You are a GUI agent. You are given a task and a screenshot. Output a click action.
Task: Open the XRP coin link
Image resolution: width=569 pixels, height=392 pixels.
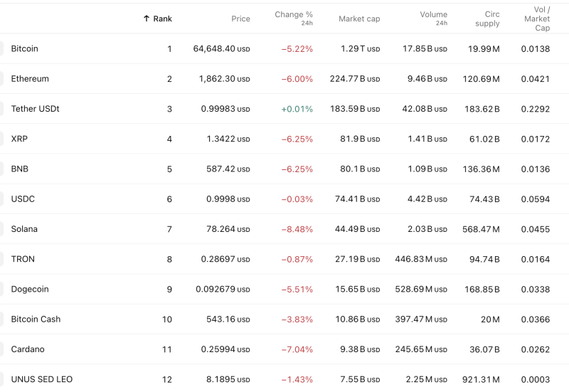click(x=19, y=139)
